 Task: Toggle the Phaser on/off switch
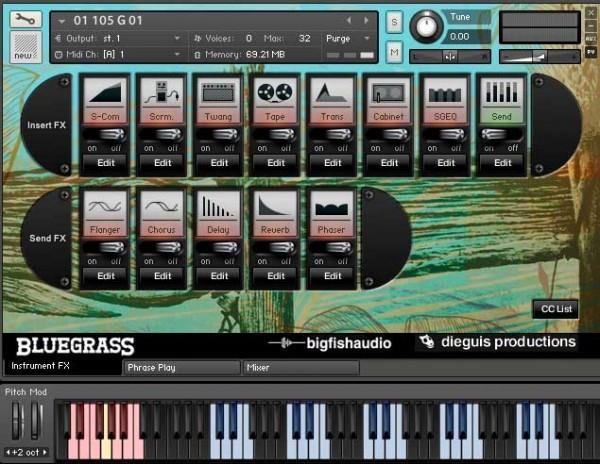332,248
